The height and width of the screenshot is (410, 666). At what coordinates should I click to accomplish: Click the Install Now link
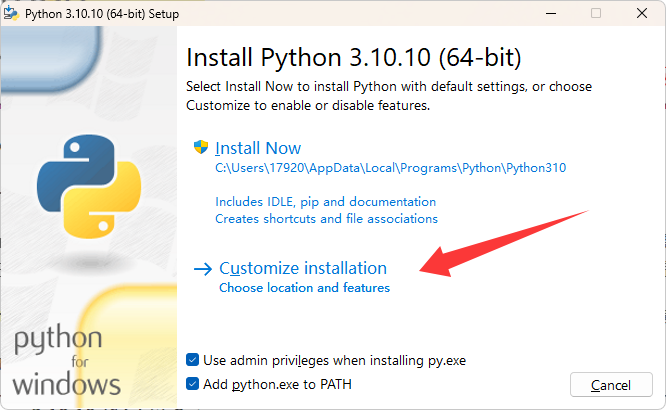258,148
